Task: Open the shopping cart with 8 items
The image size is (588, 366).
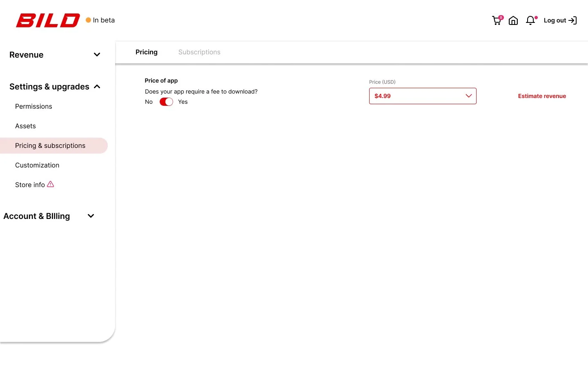Action: [497, 20]
